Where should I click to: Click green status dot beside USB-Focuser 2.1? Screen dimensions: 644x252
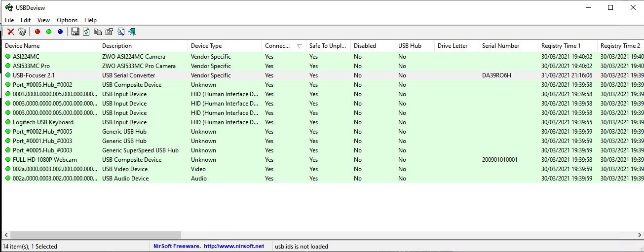pos(8,75)
